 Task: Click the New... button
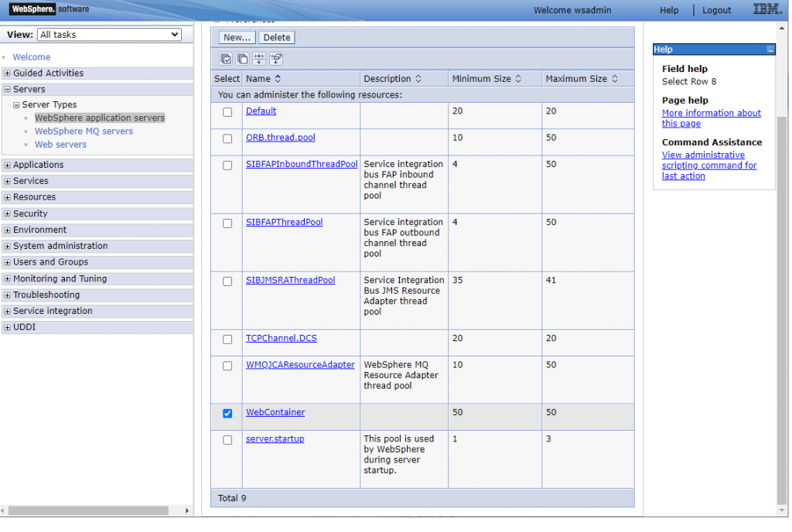tap(237, 37)
